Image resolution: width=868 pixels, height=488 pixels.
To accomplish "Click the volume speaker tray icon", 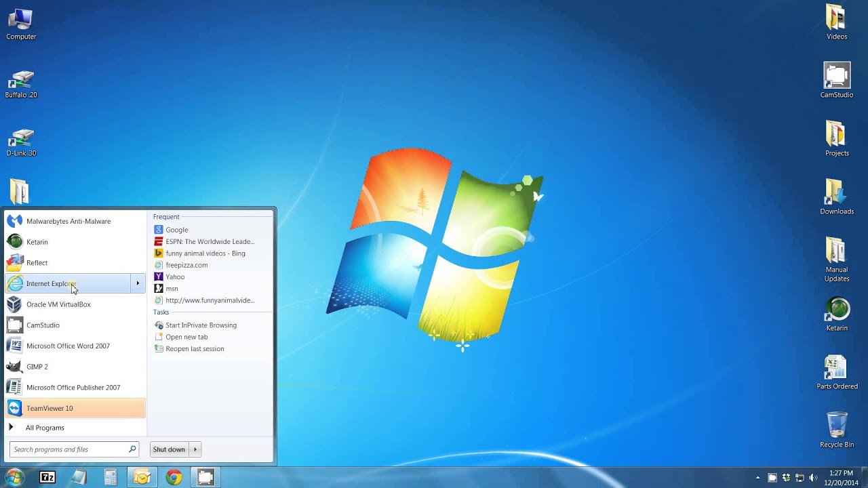I will [x=813, y=478].
